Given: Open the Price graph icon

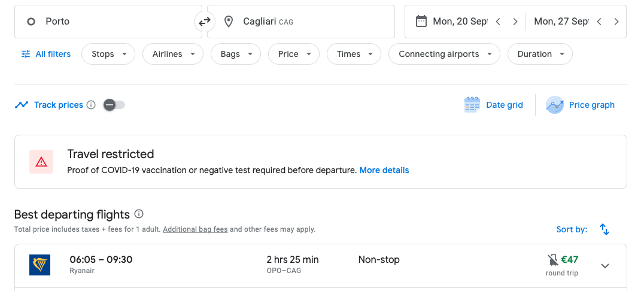Looking at the screenshot, I should [x=554, y=105].
